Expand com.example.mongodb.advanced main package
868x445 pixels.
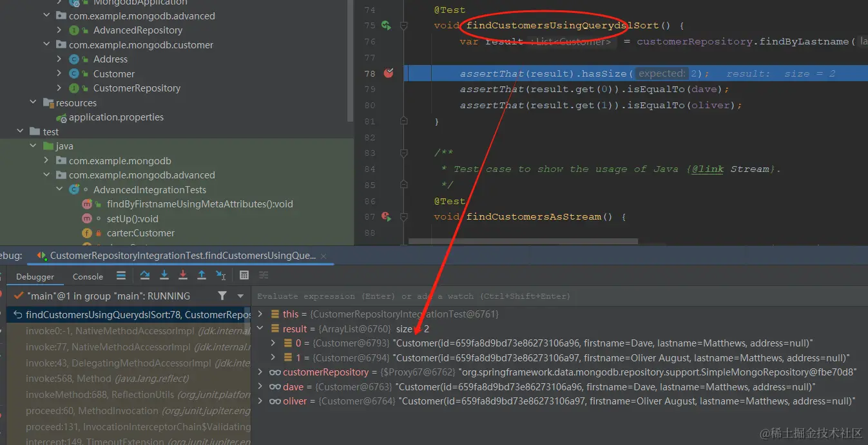(x=46, y=16)
